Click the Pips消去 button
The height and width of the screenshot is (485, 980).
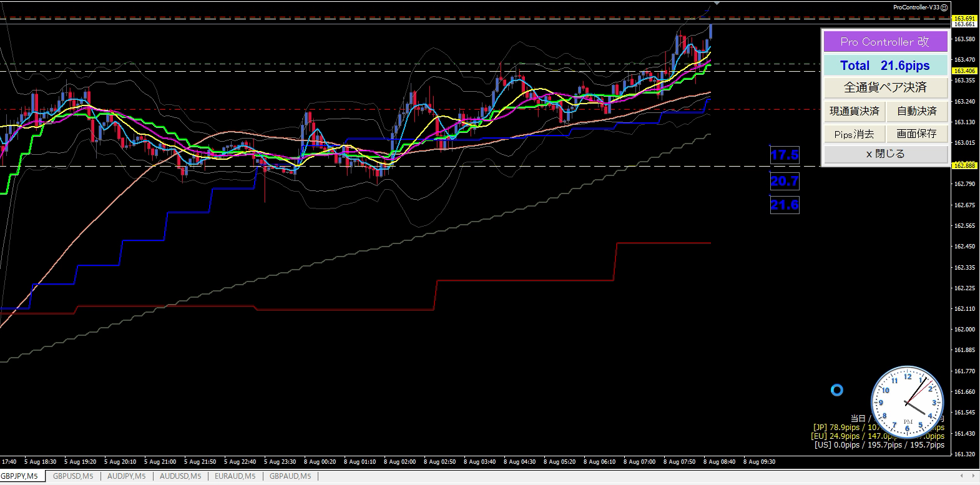854,134
